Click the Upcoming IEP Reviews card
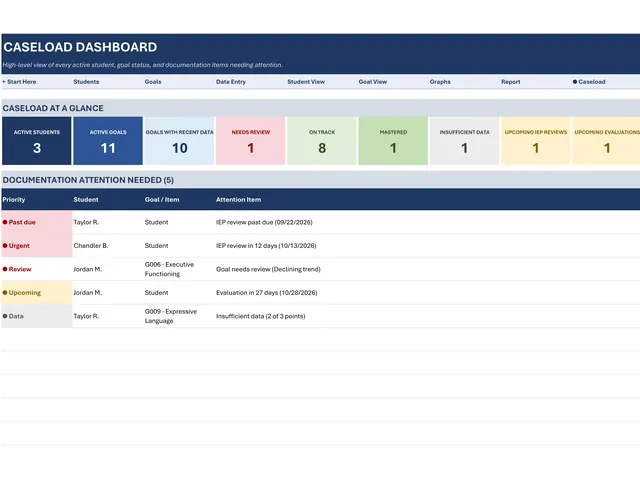The height and width of the screenshot is (480, 640). click(x=536, y=141)
